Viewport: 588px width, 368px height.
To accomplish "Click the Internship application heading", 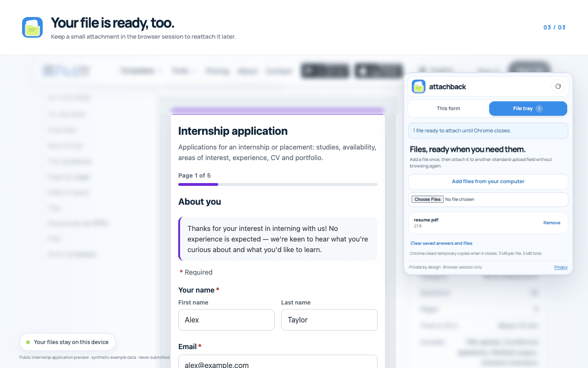I will click(233, 131).
